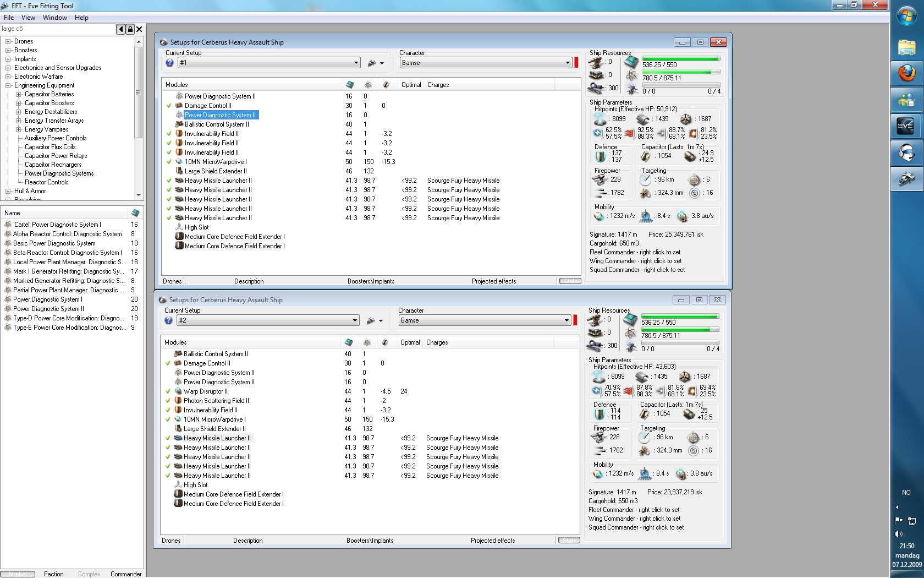Open the File menu
Screen dimensions: 924x578
click(9, 18)
